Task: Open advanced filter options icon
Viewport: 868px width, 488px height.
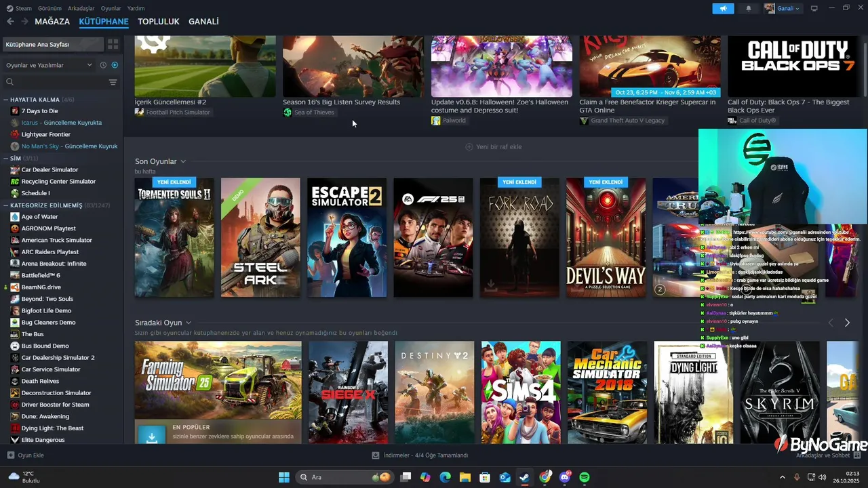Action: (113, 82)
